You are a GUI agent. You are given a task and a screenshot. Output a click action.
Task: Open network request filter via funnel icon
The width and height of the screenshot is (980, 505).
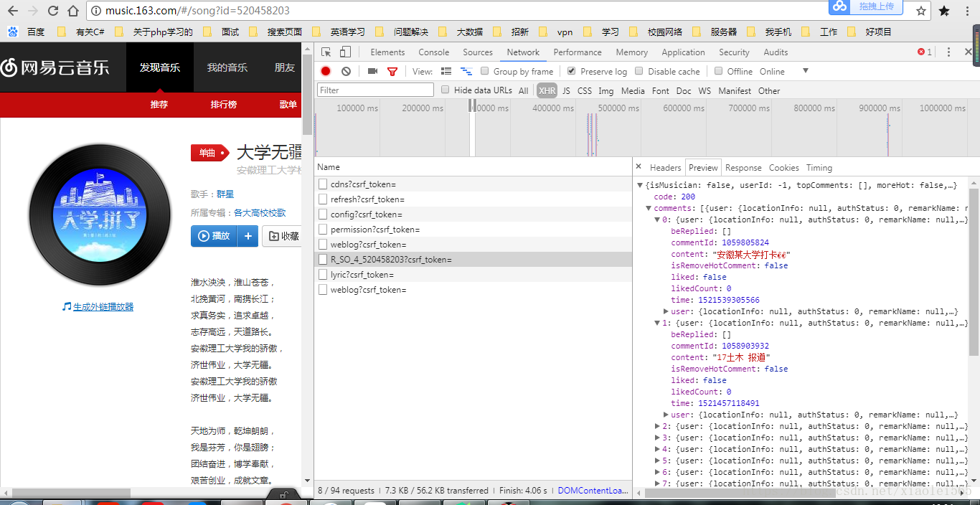point(392,71)
